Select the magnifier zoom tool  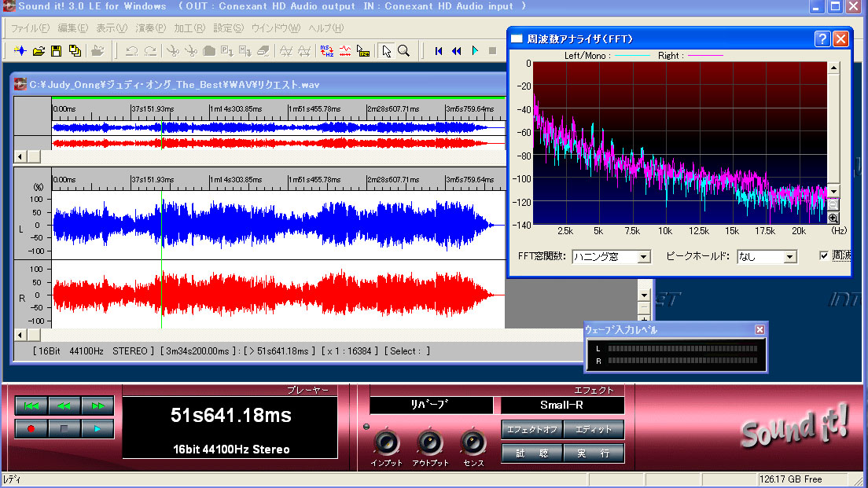click(x=404, y=51)
